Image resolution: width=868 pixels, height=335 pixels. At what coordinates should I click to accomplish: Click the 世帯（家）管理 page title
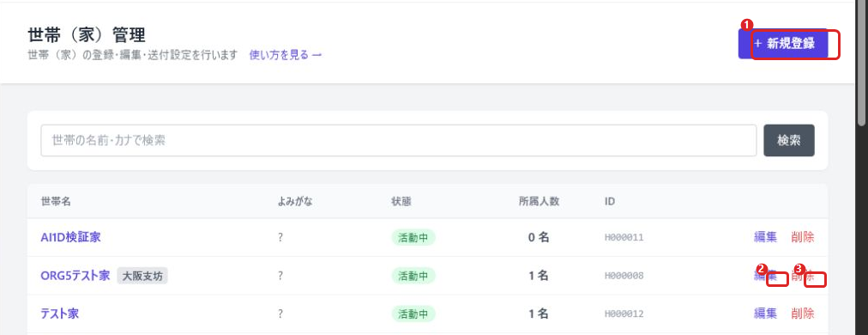(87, 35)
